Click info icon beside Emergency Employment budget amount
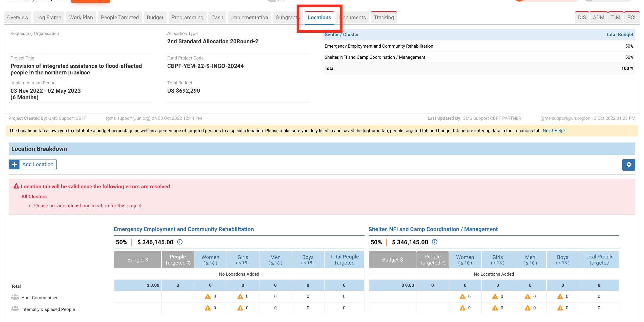 180,242
